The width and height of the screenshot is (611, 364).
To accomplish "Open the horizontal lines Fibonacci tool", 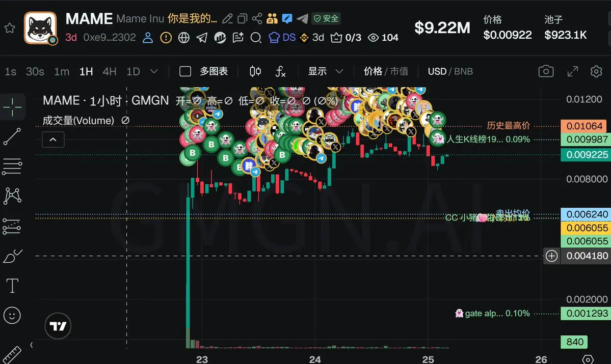I will [x=12, y=166].
